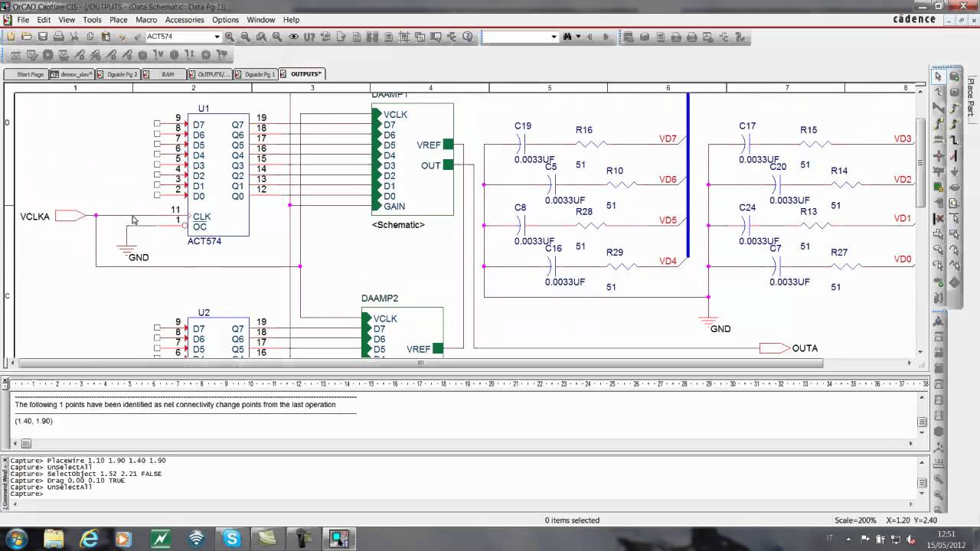Open the Place menu
The image size is (980, 551).
point(118,20)
